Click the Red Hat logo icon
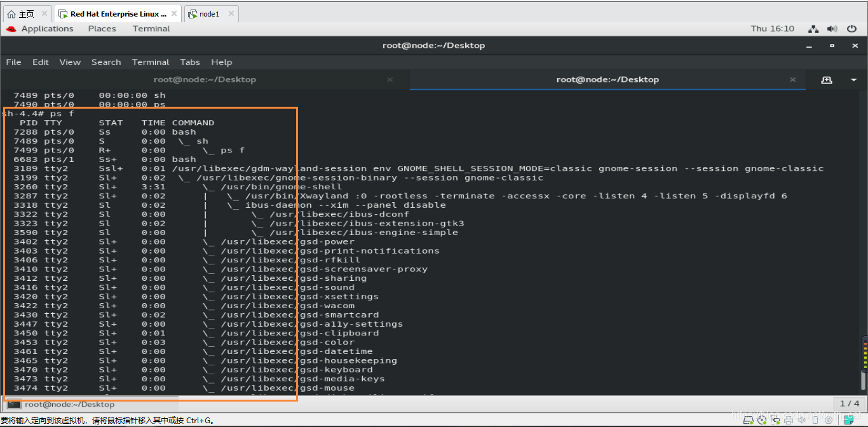The width and height of the screenshot is (868, 427). (x=11, y=29)
